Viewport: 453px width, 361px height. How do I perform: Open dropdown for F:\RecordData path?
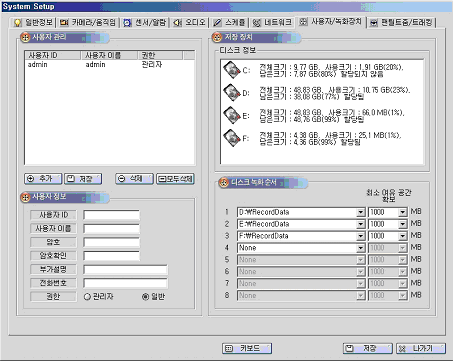click(360, 236)
